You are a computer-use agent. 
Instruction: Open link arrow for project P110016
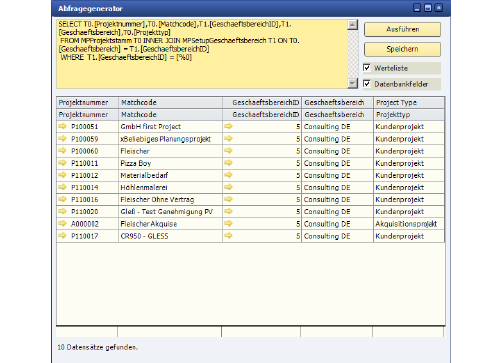click(x=62, y=199)
